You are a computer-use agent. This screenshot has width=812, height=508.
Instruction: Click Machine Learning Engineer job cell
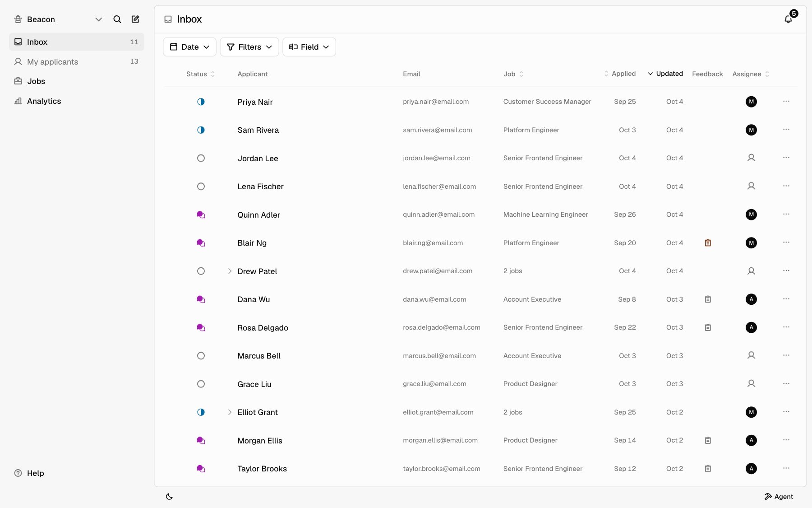point(545,214)
